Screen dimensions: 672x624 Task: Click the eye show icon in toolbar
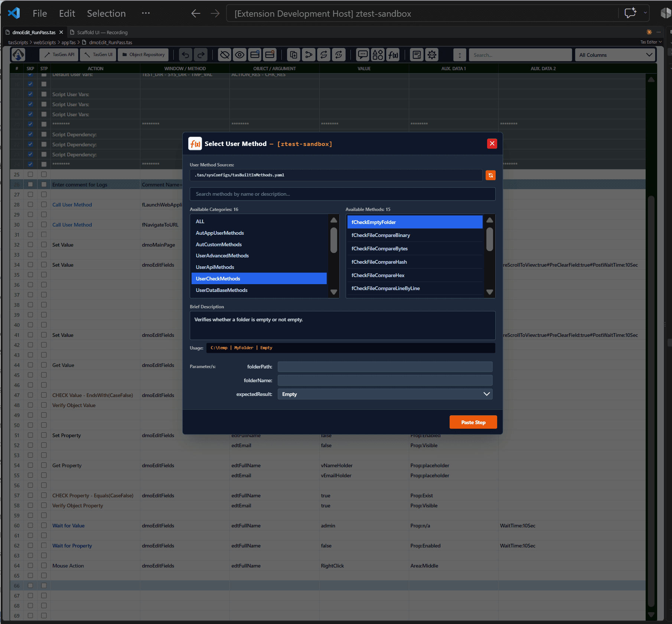click(x=240, y=55)
